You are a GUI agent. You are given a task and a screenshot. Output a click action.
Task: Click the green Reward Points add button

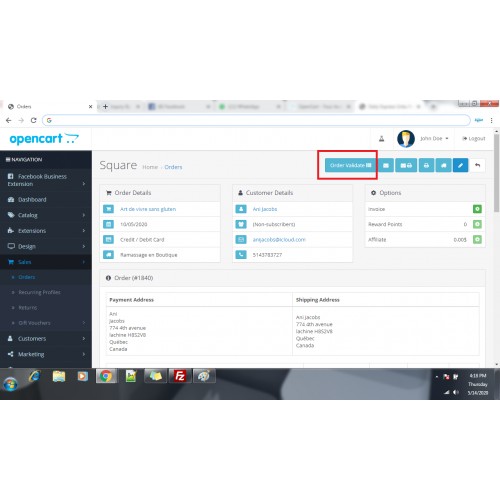[x=477, y=224]
